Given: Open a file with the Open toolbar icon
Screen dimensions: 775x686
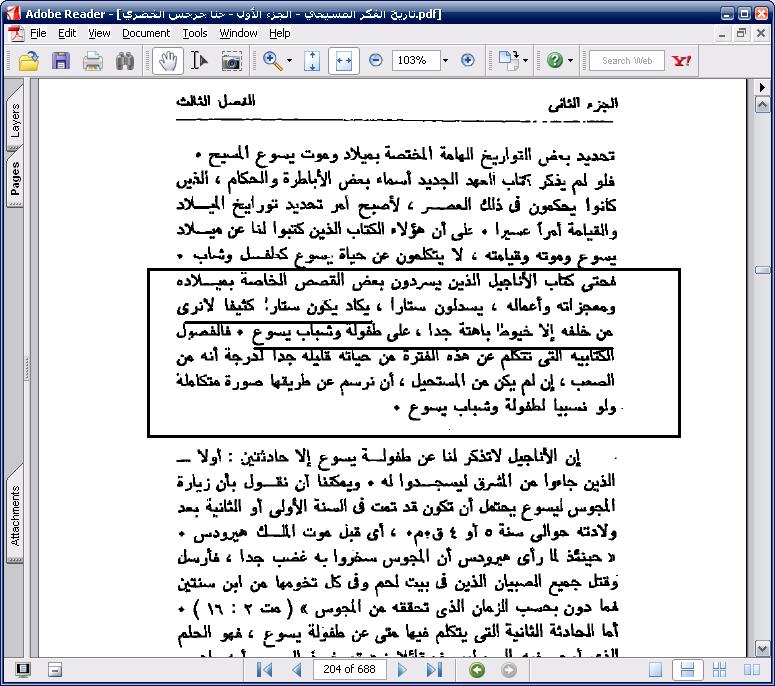Looking at the screenshot, I should [28, 61].
